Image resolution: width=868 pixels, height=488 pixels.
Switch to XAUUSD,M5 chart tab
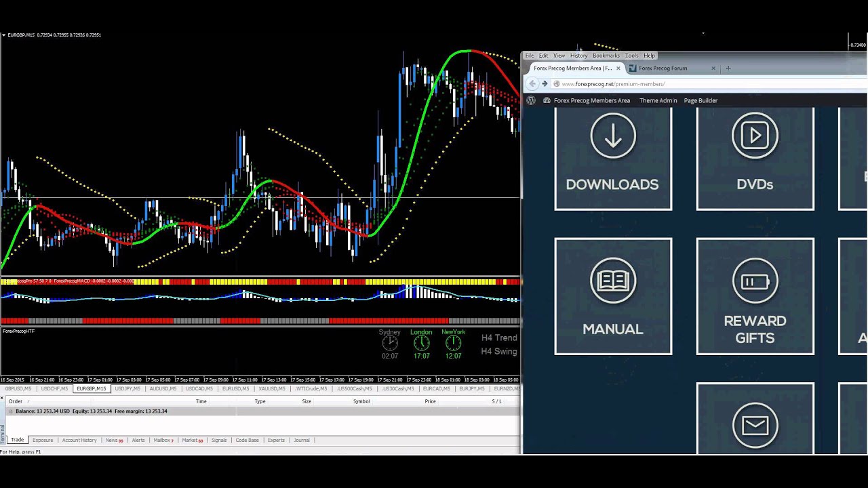tap(272, 389)
